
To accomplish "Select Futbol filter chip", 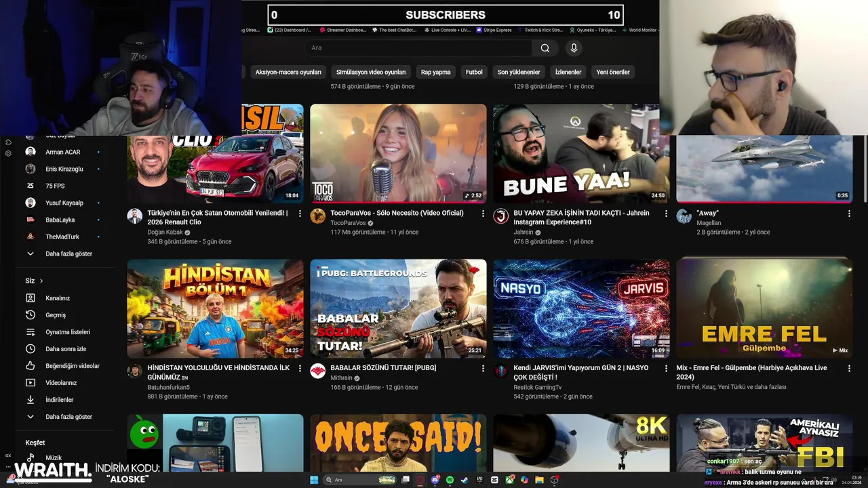I will click(474, 72).
